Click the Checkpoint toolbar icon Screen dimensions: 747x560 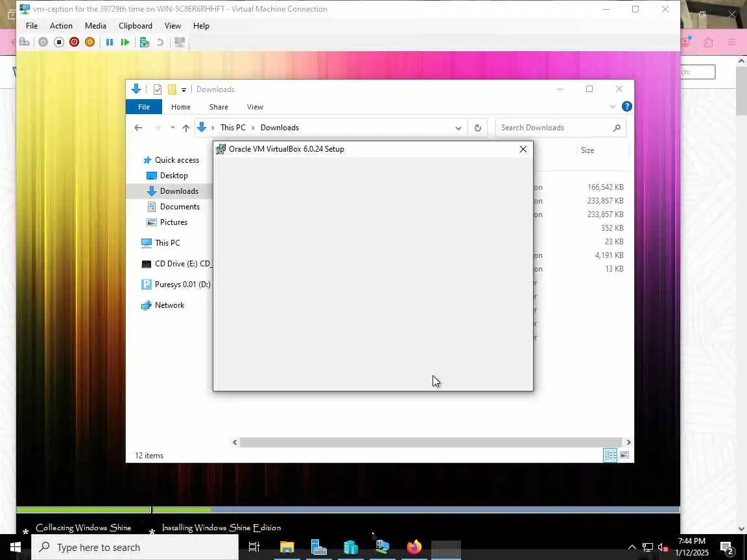click(x=145, y=42)
